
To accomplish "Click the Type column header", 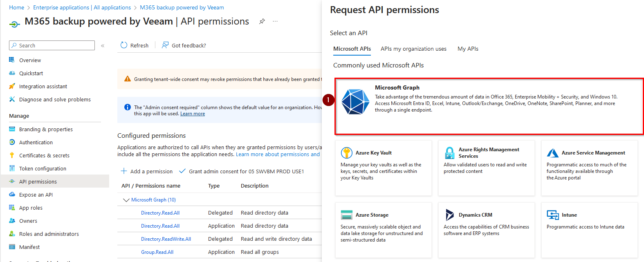I will [x=214, y=186].
